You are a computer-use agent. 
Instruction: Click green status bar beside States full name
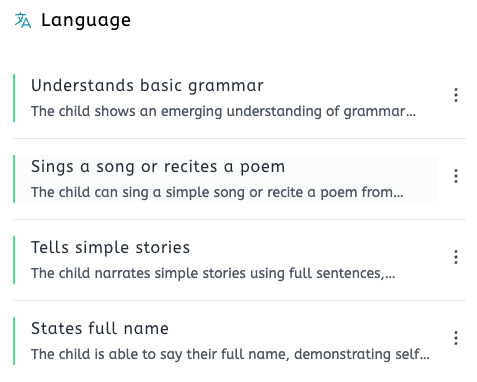pyautogui.click(x=14, y=341)
